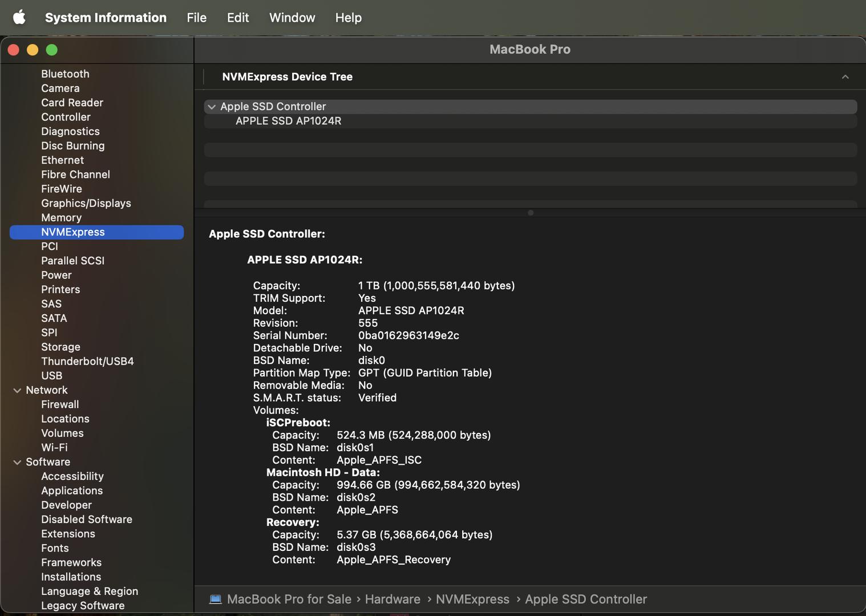Click NVMExpress in the path bar
The height and width of the screenshot is (616, 866).
pos(472,599)
